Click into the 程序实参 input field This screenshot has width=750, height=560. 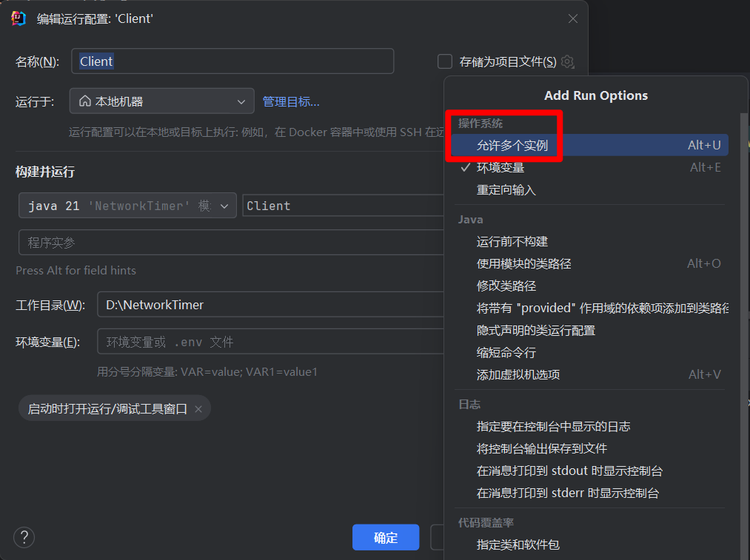230,242
